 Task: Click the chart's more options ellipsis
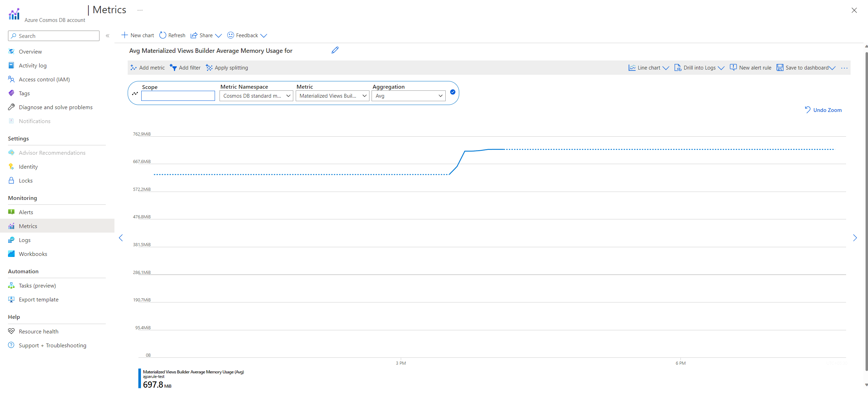coord(844,68)
